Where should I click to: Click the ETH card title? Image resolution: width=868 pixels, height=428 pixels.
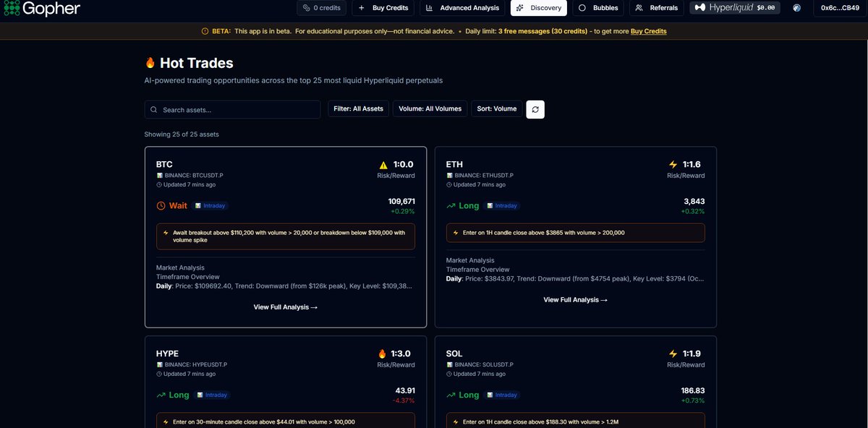(454, 164)
